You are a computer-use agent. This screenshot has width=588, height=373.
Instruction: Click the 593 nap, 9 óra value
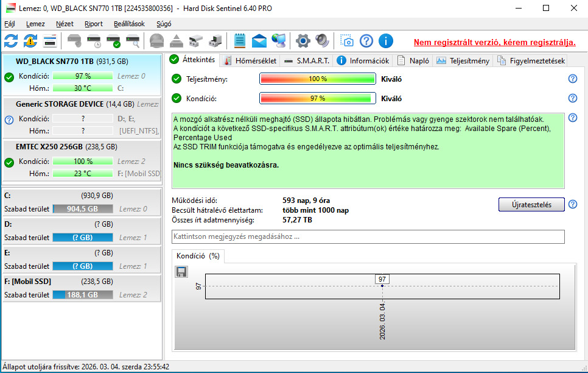(306, 200)
